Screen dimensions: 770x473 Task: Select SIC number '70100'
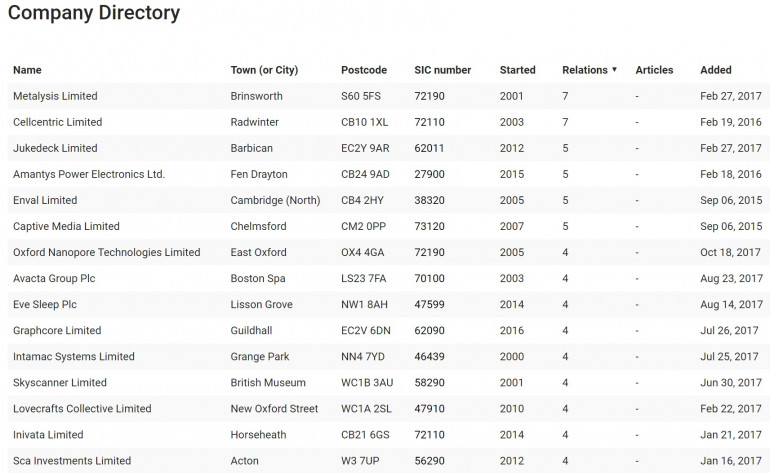(x=429, y=278)
